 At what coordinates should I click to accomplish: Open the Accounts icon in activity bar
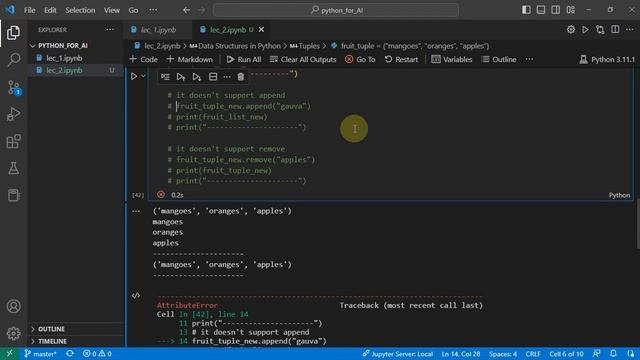click(13, 306)
